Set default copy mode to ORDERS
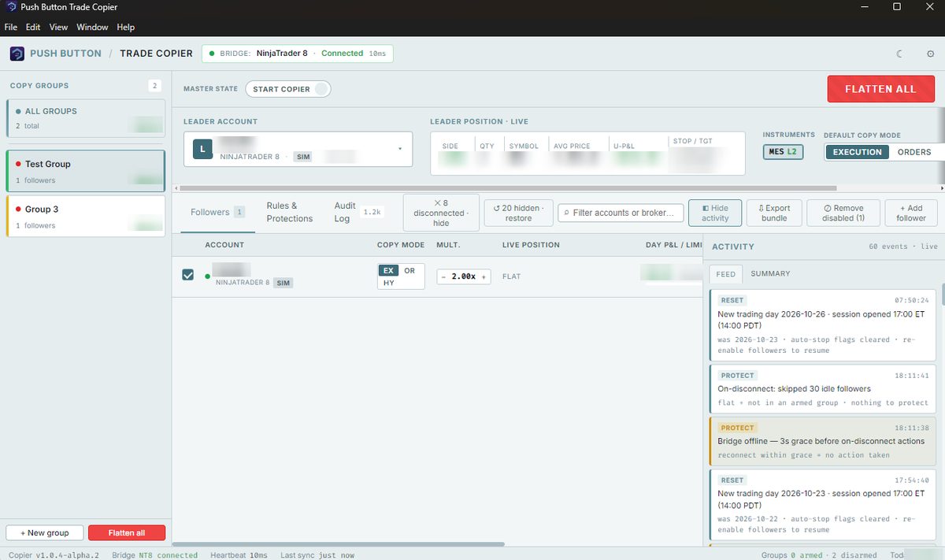The image size is (945, 560). [914, 152]
